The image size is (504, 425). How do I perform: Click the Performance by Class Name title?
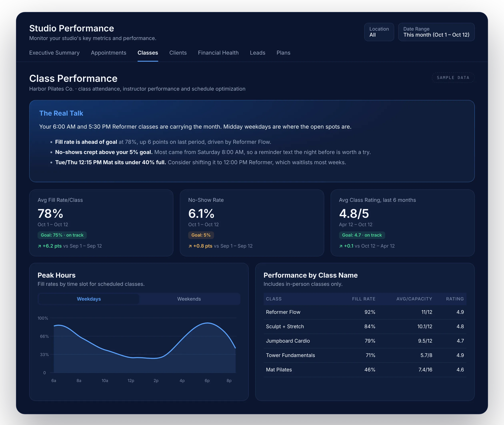pyautogui.click(x=311, y=275)
